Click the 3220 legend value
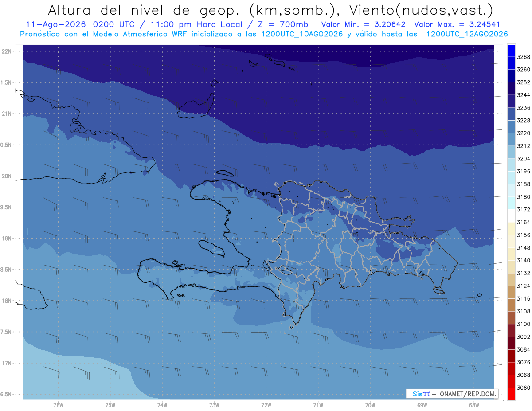The image size is (532, 411). coord(524,133)
